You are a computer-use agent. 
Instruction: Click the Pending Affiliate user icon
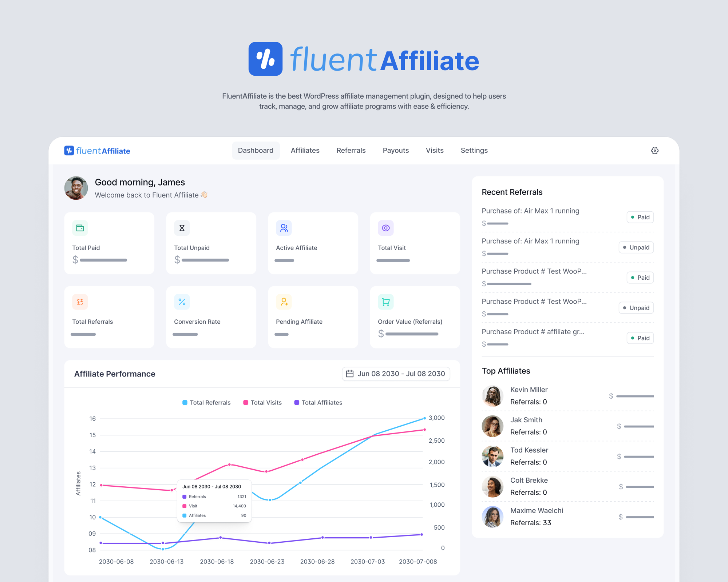pyautogui.click(x=284, y=302)
